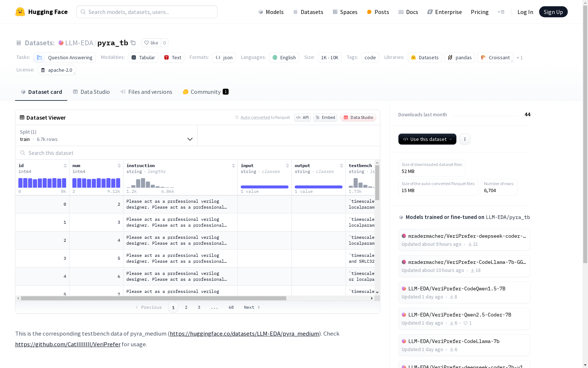Screen dimensions: 588x368
Task: Click the Embed button
Action: (x=325, y=117)
